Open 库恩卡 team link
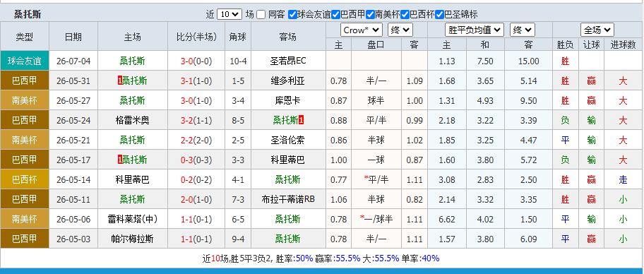Viewport: 644px width, 274px height. pos(288,101)
